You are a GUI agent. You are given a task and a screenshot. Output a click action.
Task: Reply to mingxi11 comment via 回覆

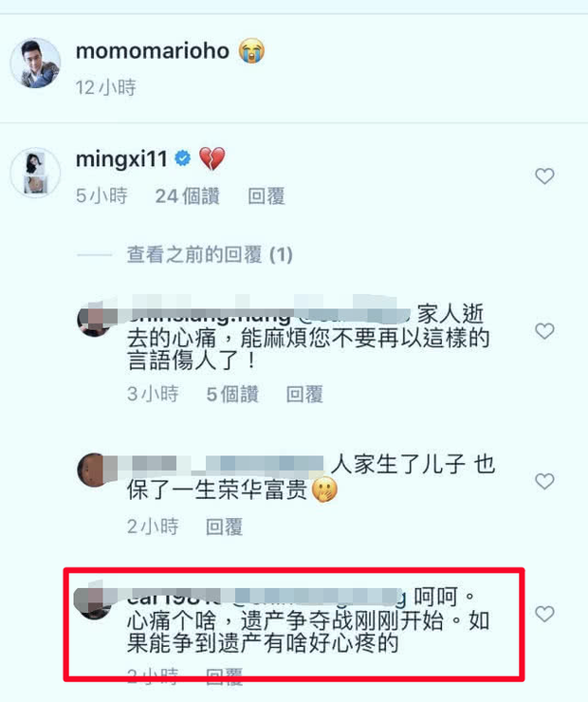point(266,196)
